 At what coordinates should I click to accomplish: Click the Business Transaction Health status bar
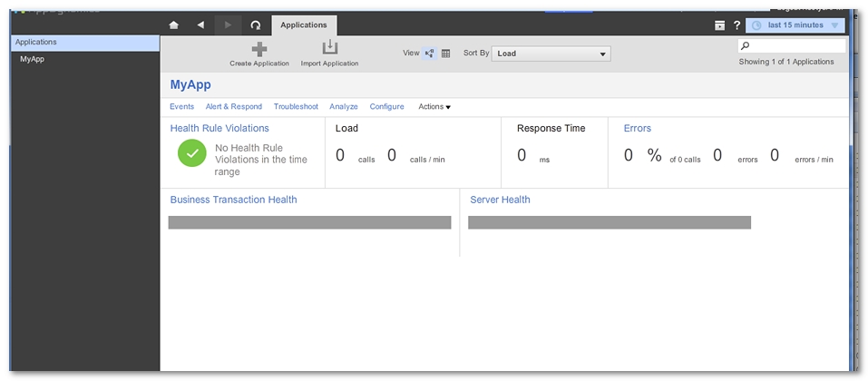[309, 222]
